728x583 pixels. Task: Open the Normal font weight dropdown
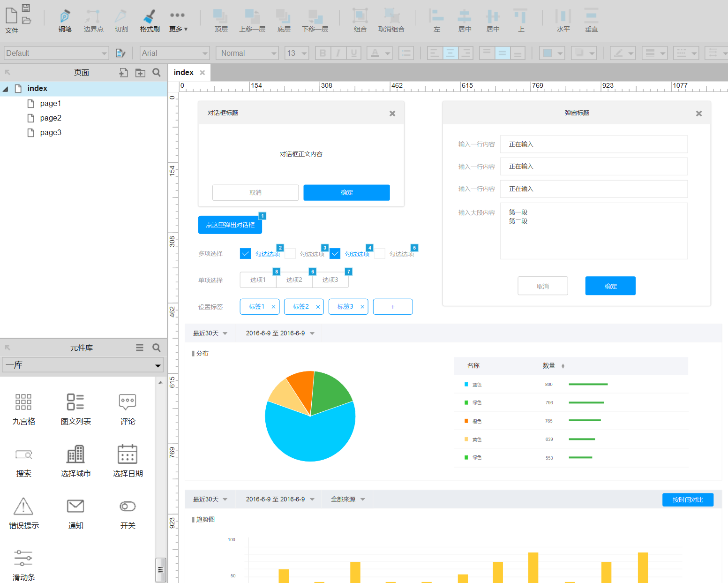(247, 53)
